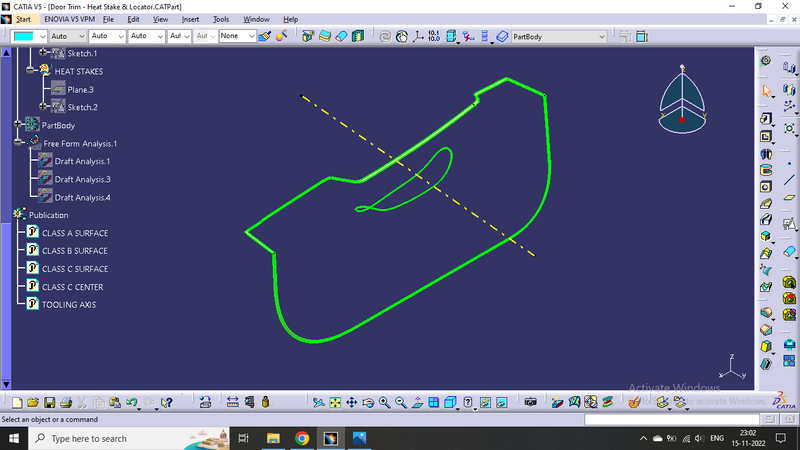Select CLASS A SURFACE publication
The image size is (800, 450).
[75, 233]
